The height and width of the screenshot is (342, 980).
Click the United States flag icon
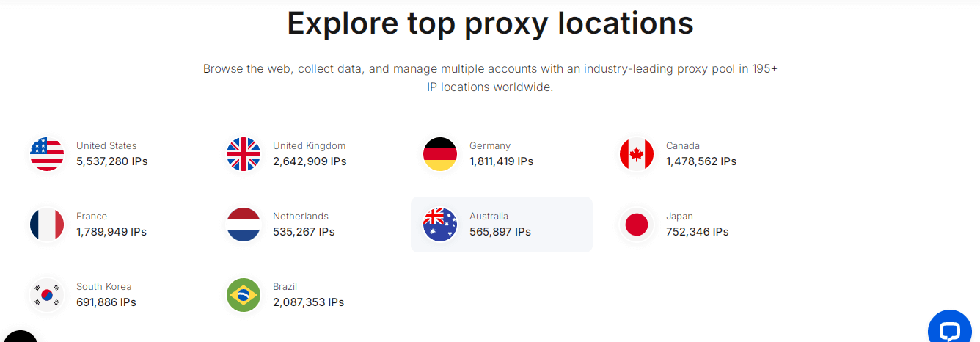47,154
